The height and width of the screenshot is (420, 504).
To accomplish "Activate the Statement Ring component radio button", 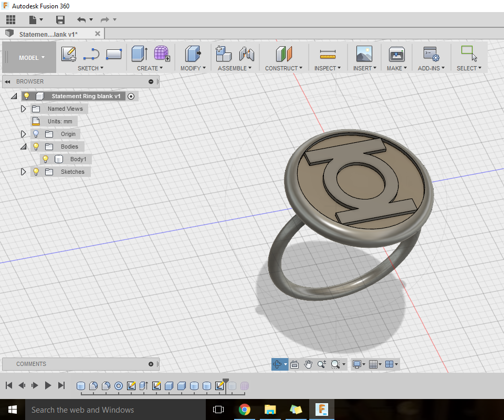I will pos(131,96).
